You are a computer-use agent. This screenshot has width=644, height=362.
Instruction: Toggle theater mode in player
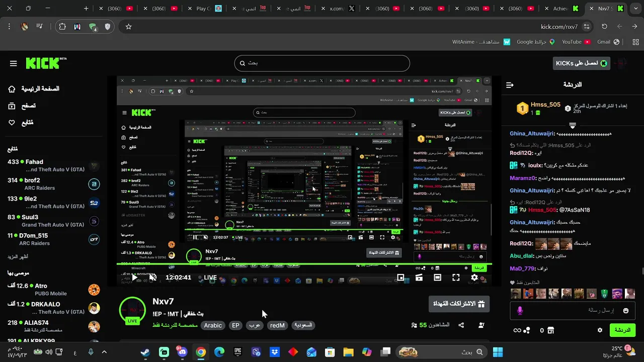(437, 277)
